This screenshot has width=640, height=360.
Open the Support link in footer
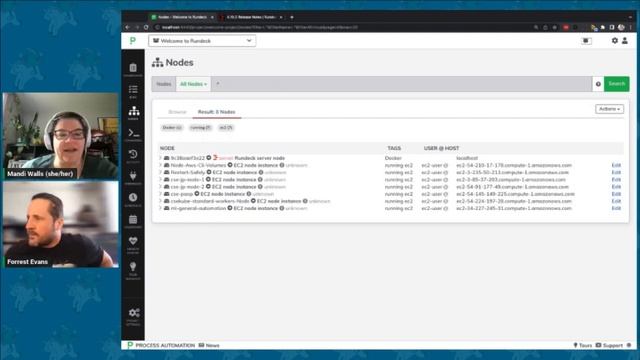tap(609, 345)
